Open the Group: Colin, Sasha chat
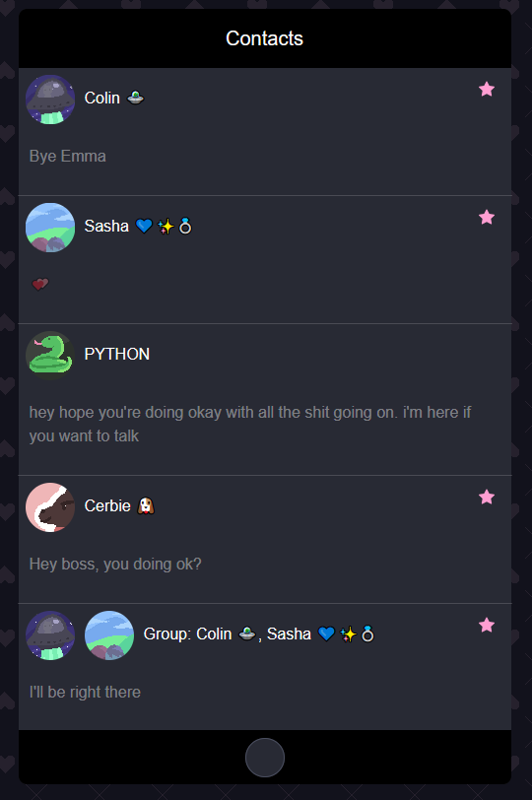This screenshot has width=532, height=800. (265, 667)
